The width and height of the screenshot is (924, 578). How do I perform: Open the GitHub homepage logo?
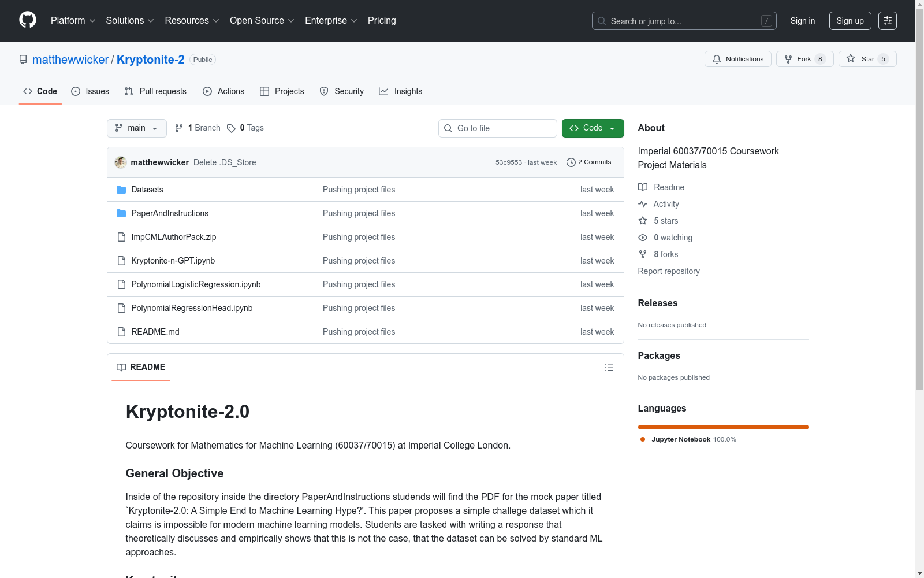28,20
